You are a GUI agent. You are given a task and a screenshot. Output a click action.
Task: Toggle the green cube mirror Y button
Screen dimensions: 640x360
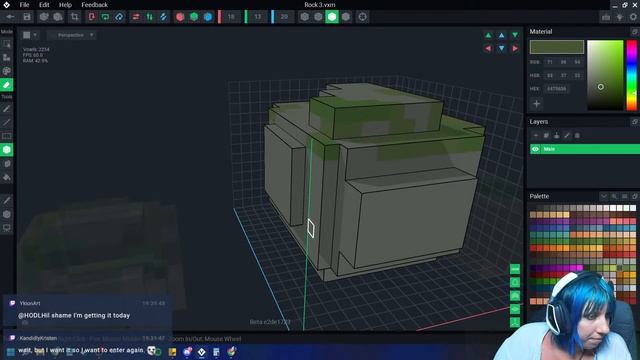[x=194, y=17]
